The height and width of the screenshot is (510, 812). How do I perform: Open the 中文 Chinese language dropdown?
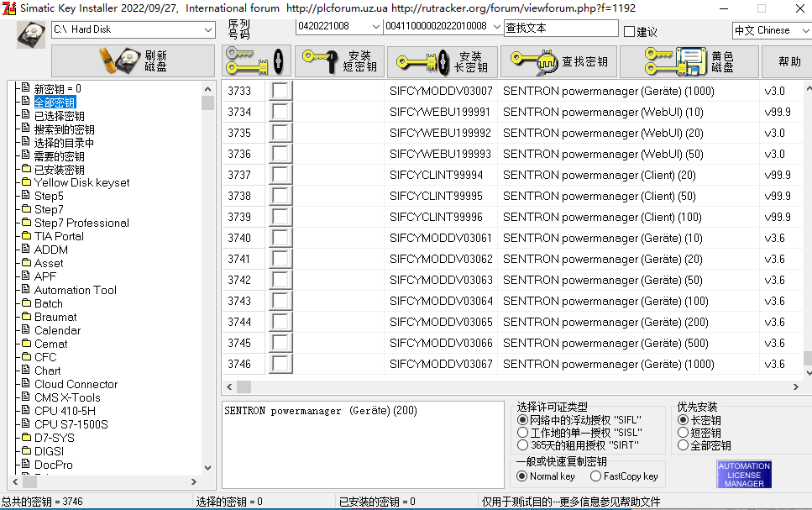coord(768,29)
